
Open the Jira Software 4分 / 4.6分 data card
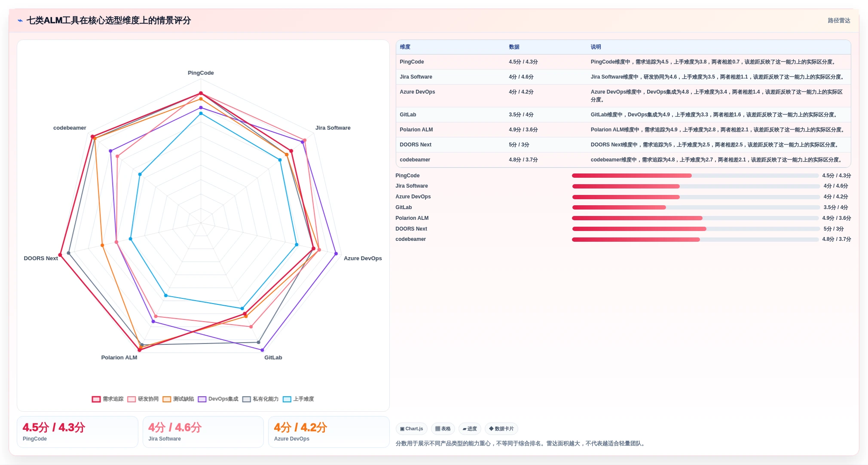coord(203,432)
